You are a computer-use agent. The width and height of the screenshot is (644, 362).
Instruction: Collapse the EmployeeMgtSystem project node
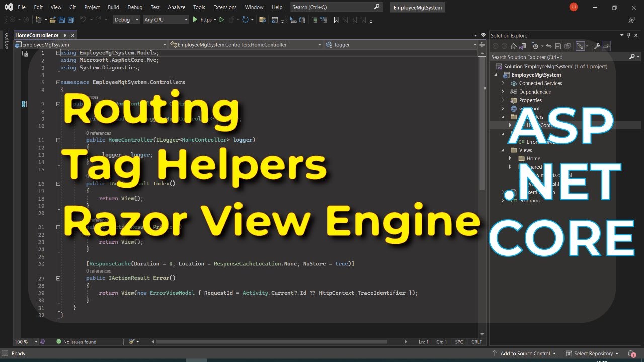pos(496,75)
